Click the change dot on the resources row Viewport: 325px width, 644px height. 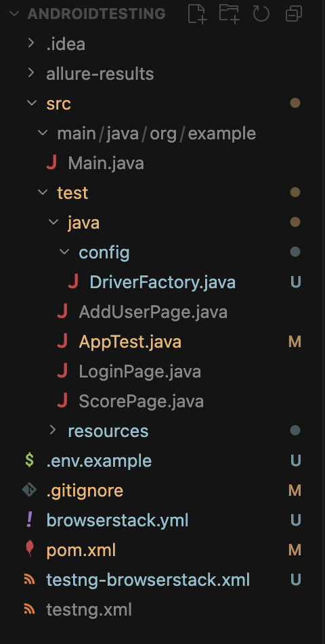295,430
